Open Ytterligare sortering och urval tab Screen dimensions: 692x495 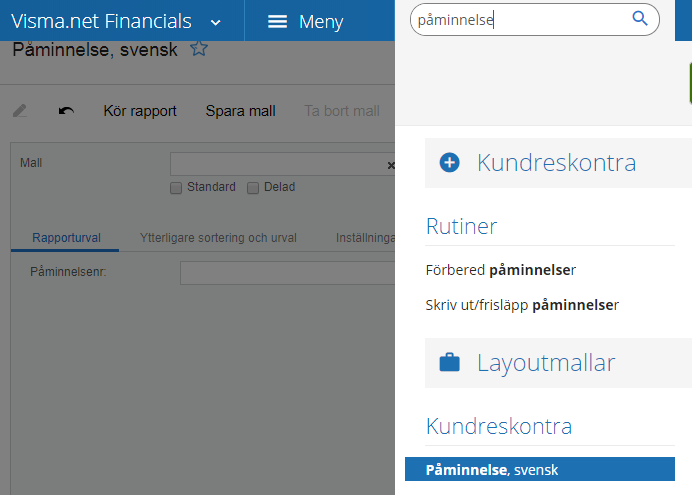[x=218, y=238]
